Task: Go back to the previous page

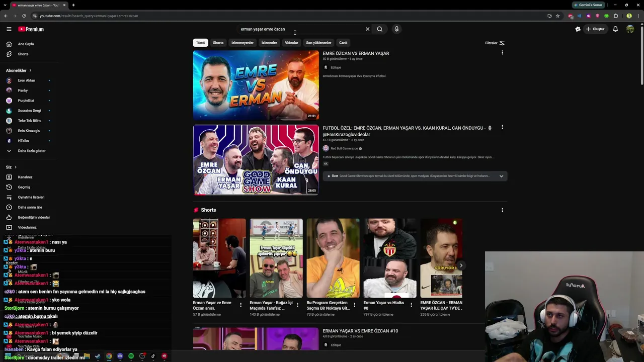Action: [6, 16]
